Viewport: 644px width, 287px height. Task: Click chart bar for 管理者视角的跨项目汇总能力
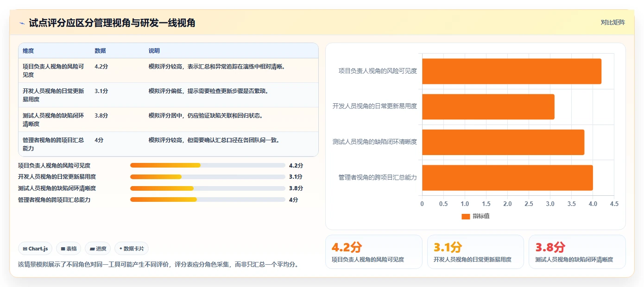click(507, 178)
